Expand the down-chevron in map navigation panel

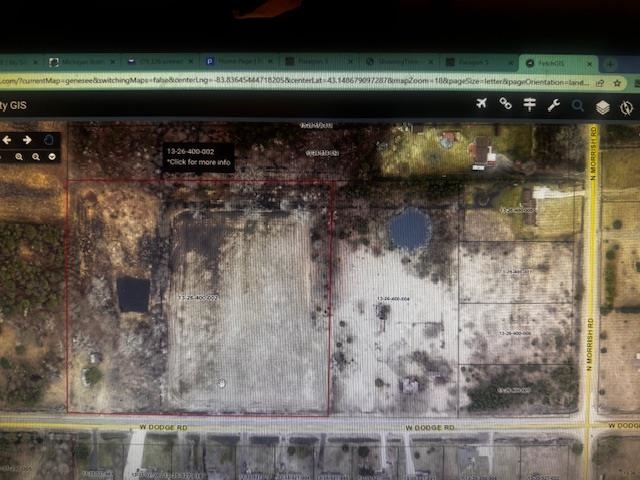52,157
